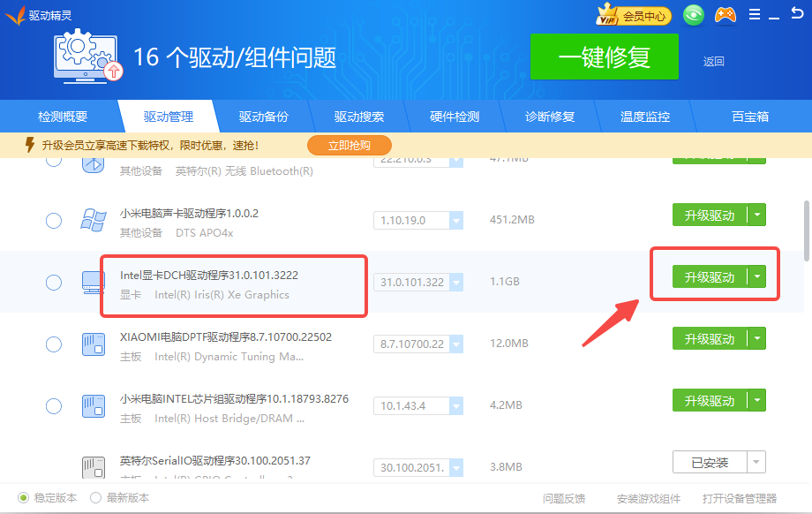This screenshot has width=812, height=514.
Task: Tick the Intel显卡DCH驱动程序 checkbox
Action: (x=54, y=283)
